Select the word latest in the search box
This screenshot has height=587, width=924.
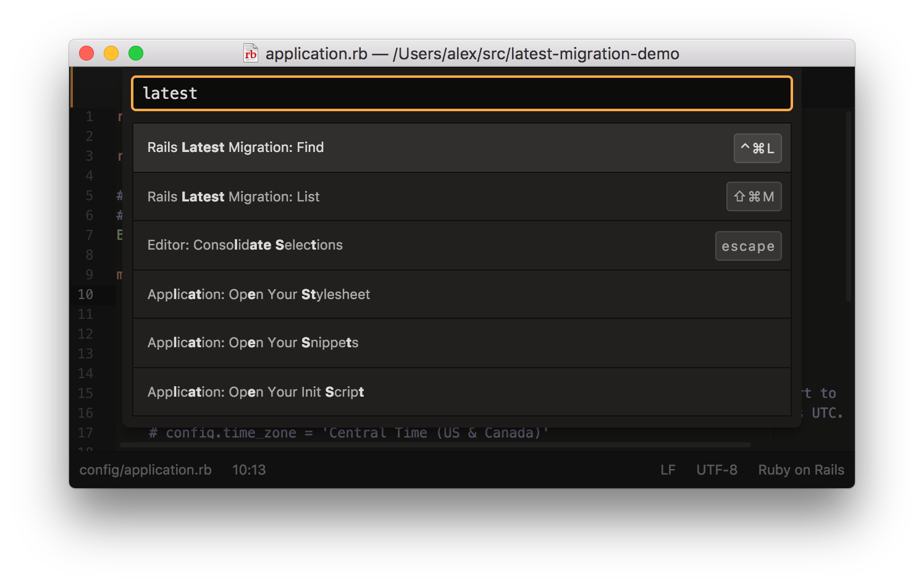[x=169, y=93]
